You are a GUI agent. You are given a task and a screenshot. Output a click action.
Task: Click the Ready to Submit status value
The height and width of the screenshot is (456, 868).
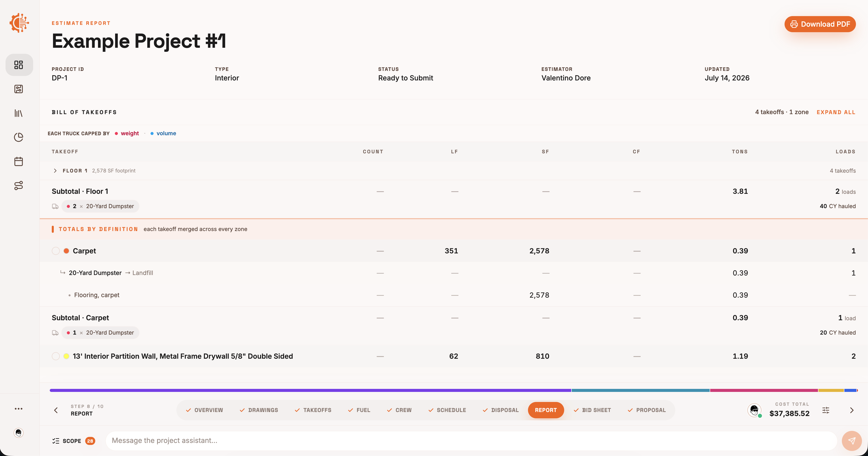406,78
